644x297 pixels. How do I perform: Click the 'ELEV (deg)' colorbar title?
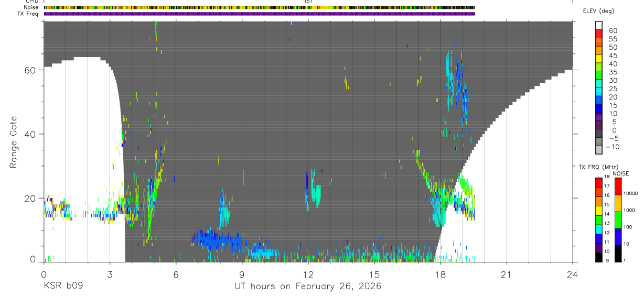click(x=598, y=11)
